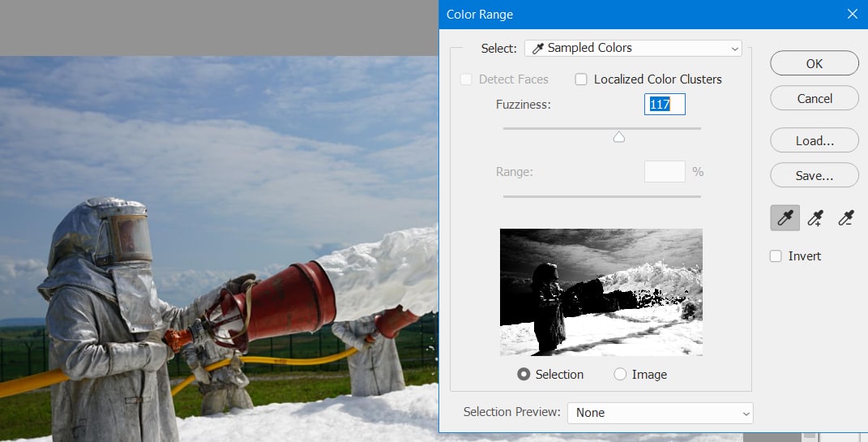Image resolution: width=868 pixels, height=442 pixels.
Task: Click the Fuzziness slider handle
Action: [619, 137]
